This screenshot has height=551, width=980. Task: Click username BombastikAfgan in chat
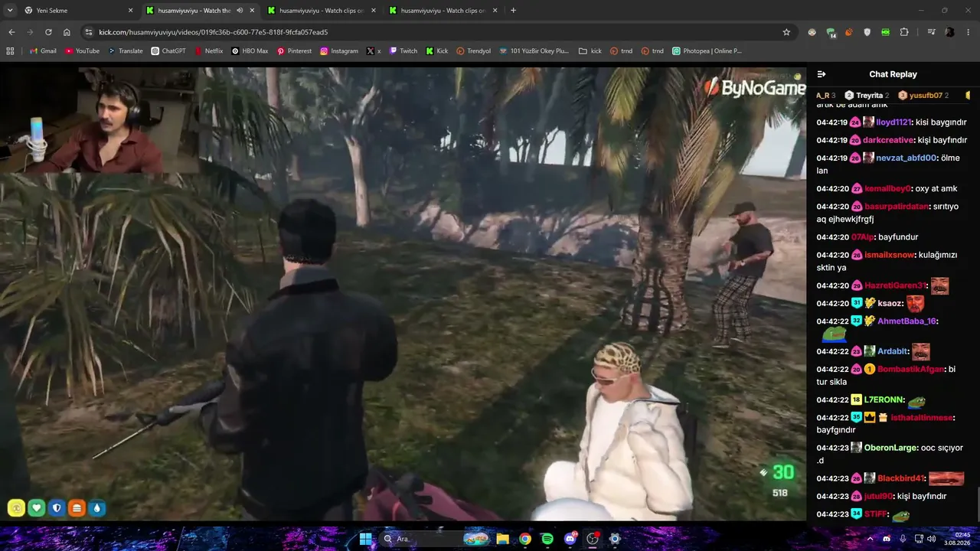911,370
